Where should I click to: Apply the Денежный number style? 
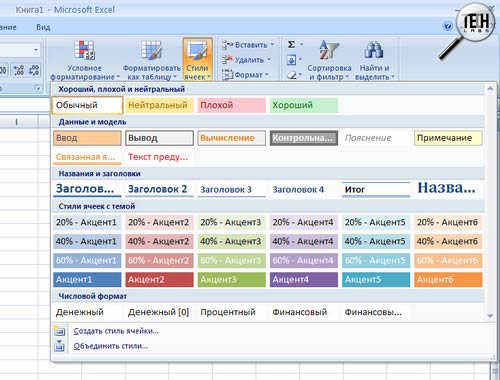(x=87, y=312)
